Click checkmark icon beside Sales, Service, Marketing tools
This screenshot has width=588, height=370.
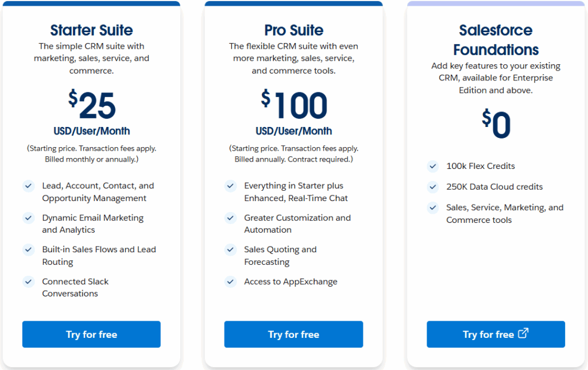[433, 207]
